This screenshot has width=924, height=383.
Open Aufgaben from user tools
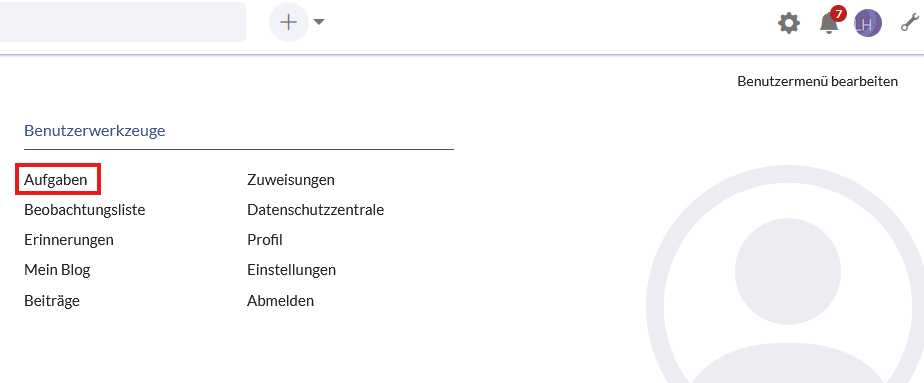tap(55, 180)
